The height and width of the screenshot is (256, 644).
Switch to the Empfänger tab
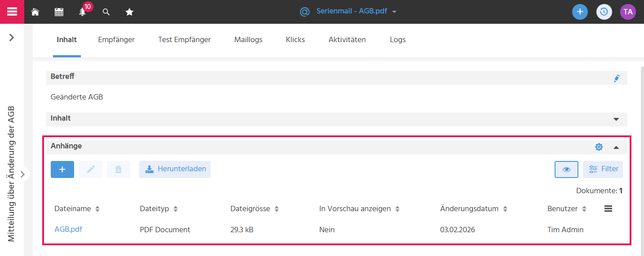[x=116, y=39]
